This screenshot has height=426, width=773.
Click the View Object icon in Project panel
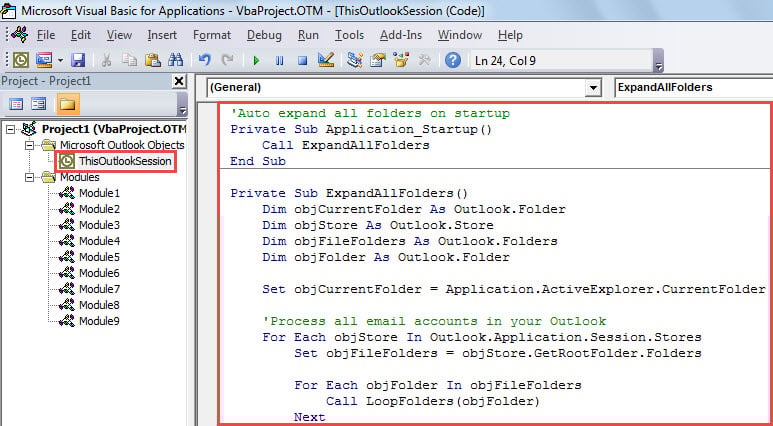point(38,104)
